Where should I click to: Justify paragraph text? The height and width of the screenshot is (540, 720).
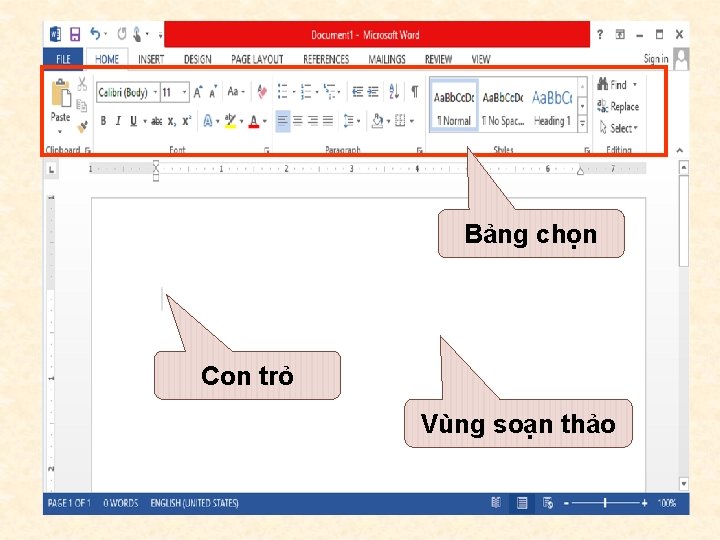pyautogui.click(x=328, y=121)
